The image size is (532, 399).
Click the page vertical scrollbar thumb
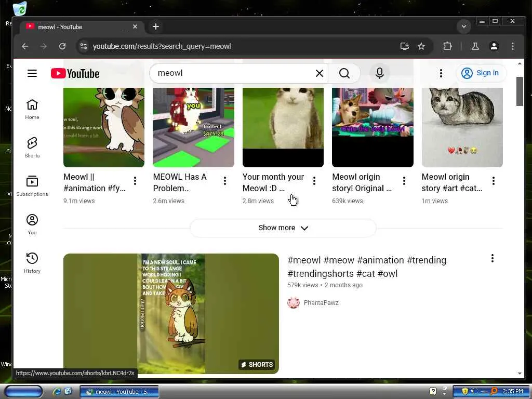[x=520, y=91]
